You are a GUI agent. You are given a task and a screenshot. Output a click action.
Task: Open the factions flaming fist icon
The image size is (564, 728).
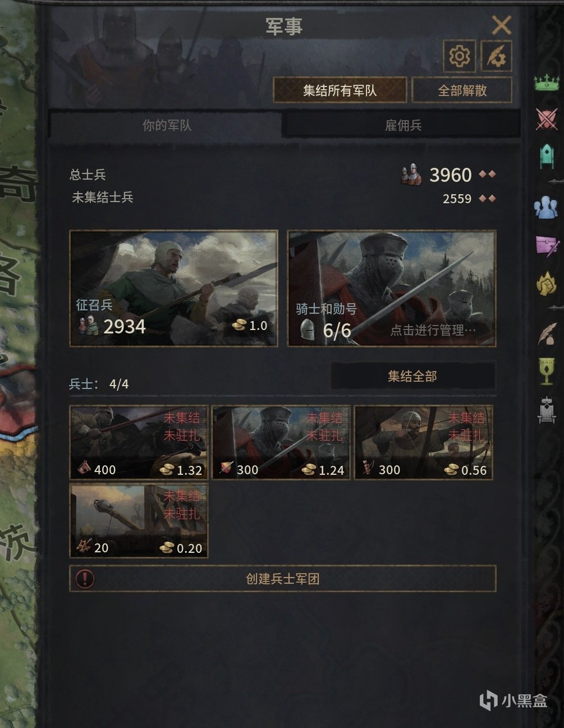coord(546,283)
